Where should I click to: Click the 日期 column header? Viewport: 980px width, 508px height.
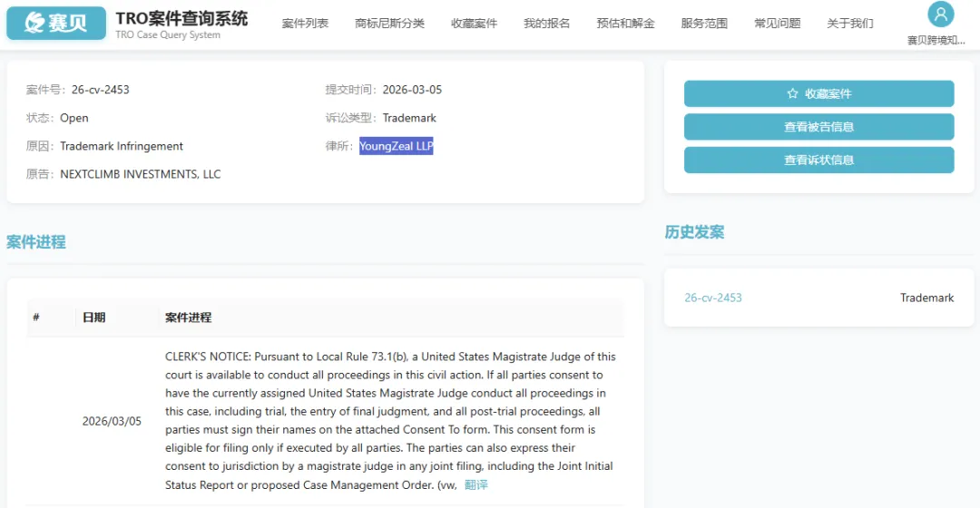[x=94, y=317]
